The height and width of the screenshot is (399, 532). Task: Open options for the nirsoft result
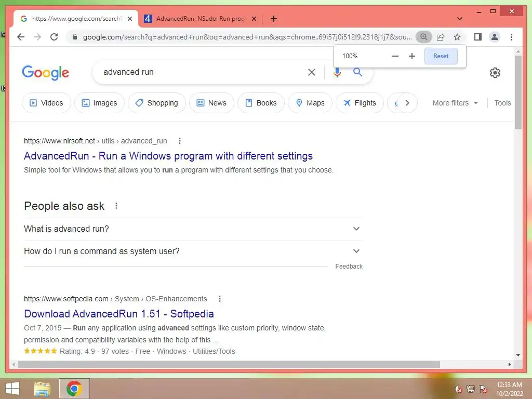(x=179, y=141)
